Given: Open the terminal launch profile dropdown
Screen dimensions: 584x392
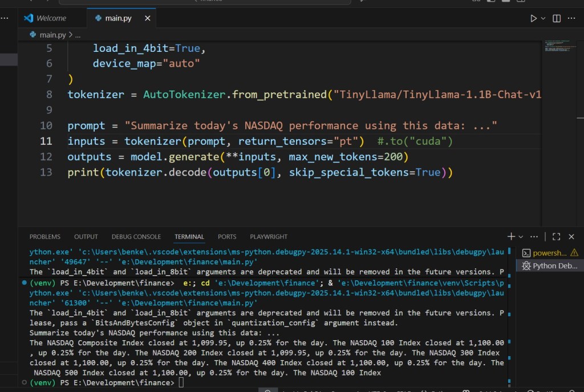Looking at the screenshot, I should point(521,237).
